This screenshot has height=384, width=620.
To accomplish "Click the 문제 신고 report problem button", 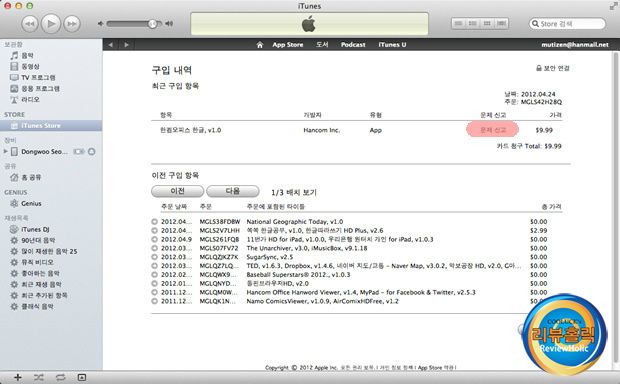I will click(493, 130).
